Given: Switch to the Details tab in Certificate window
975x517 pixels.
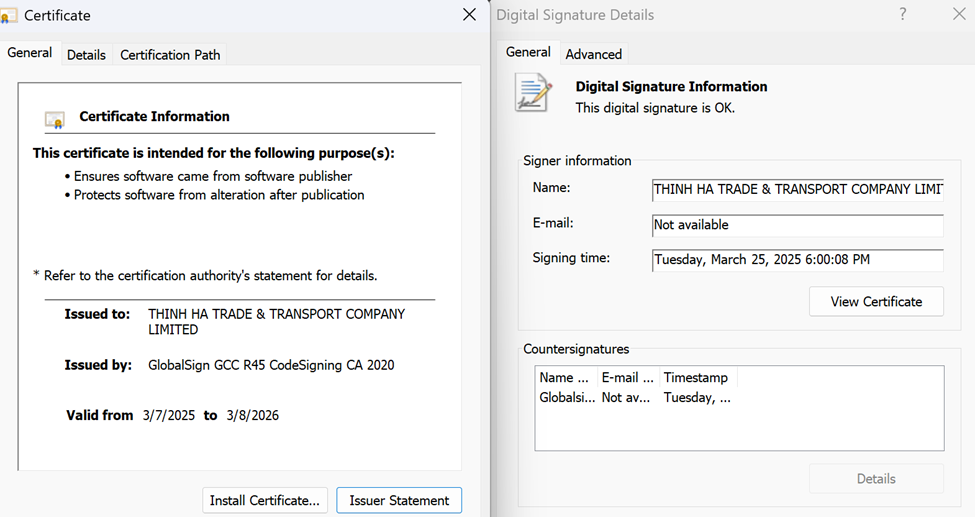Looking at the screenshot, I should [x=86, y=55].
